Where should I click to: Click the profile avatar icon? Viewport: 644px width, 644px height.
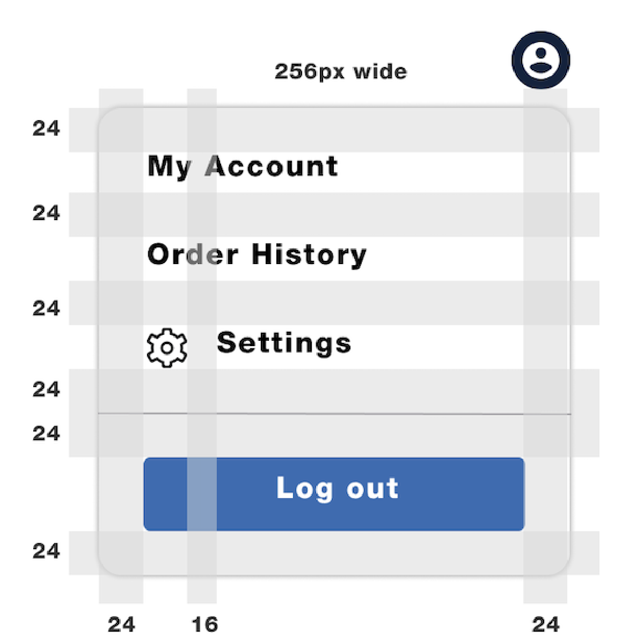[x=540, y=60]
